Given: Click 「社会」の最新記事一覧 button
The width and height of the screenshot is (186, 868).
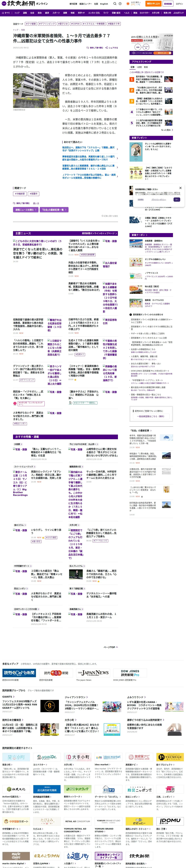Looking at the screenshot, I should (54, 210).
